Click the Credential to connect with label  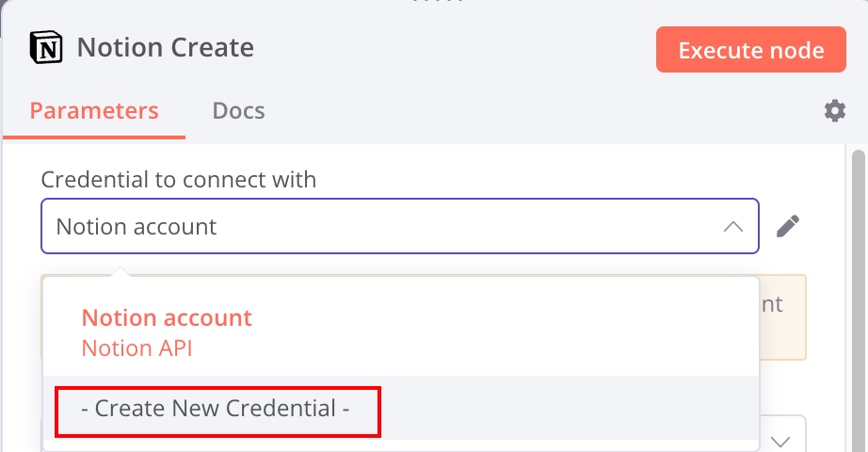pos(179,179)
